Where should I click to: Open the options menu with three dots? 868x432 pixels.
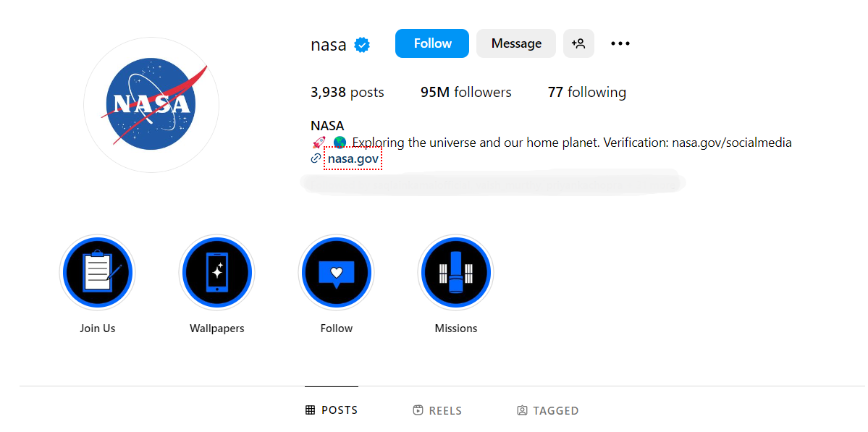(x=620, y=43)
